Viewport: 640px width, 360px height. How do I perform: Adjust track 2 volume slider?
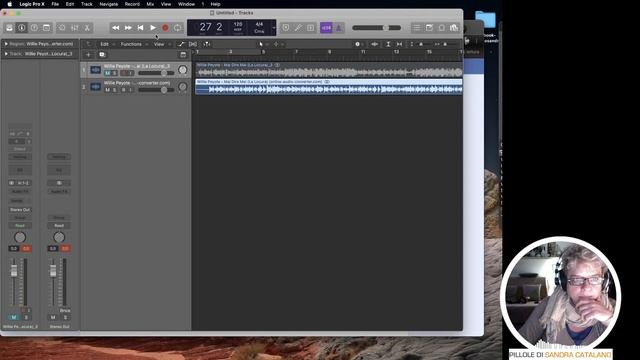coord(156,90)
